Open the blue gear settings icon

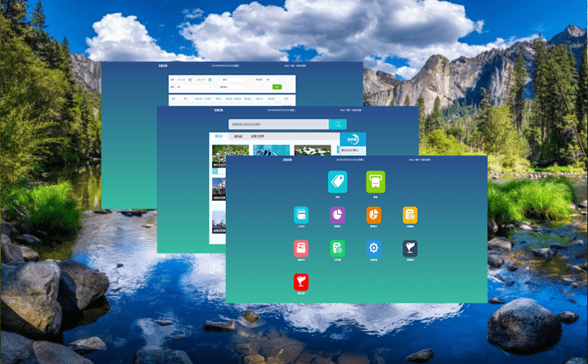374,249
